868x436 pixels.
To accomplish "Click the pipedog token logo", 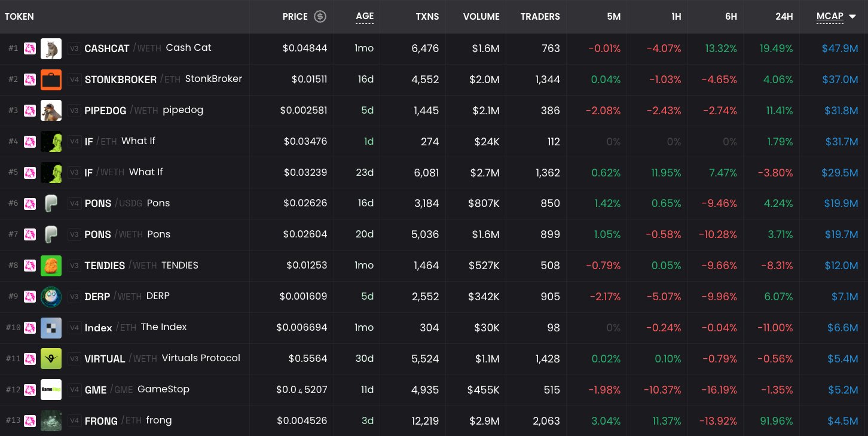I will pyautogui.click(x=51, y=111).
